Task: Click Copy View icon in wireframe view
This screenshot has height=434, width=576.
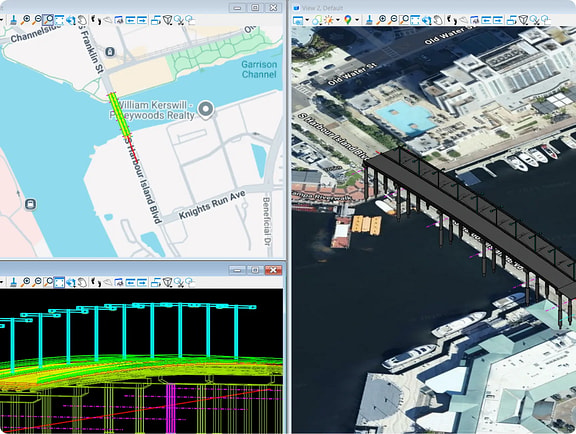Action: click(x=156, y=282)
